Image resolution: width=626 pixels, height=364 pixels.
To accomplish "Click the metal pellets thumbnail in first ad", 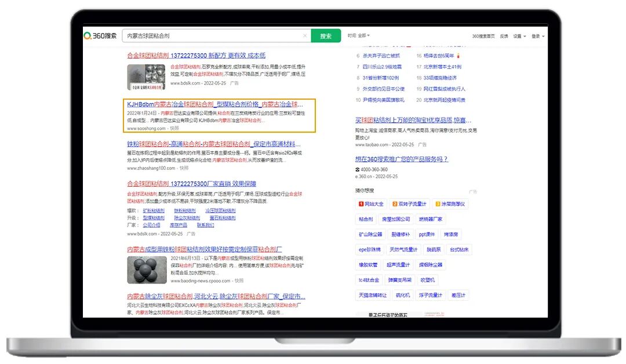I will click(146, 77).
